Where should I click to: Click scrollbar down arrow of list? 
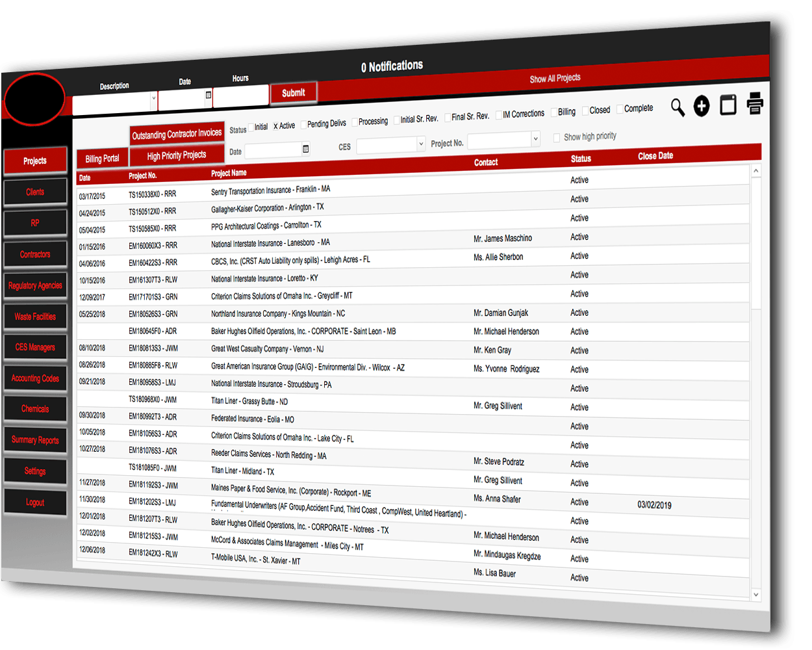[755, 595]
